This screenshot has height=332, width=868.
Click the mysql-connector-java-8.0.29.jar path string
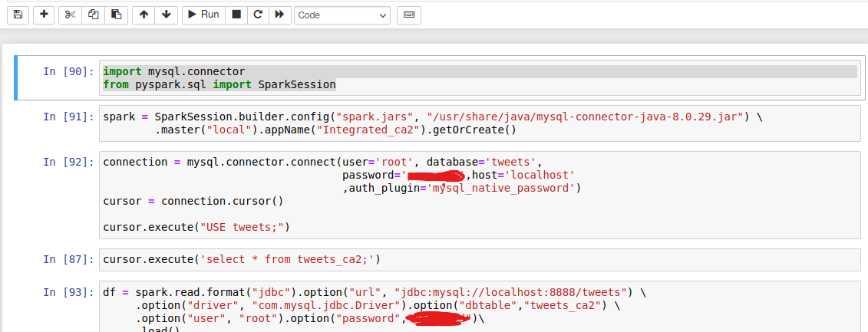point(586,117)
